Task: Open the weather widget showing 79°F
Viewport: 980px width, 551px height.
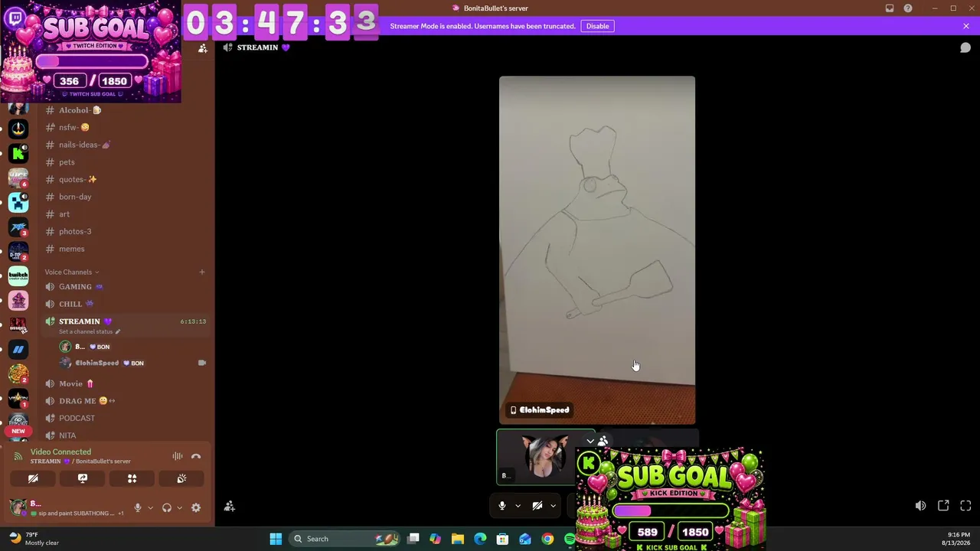Action: (34, 539)
